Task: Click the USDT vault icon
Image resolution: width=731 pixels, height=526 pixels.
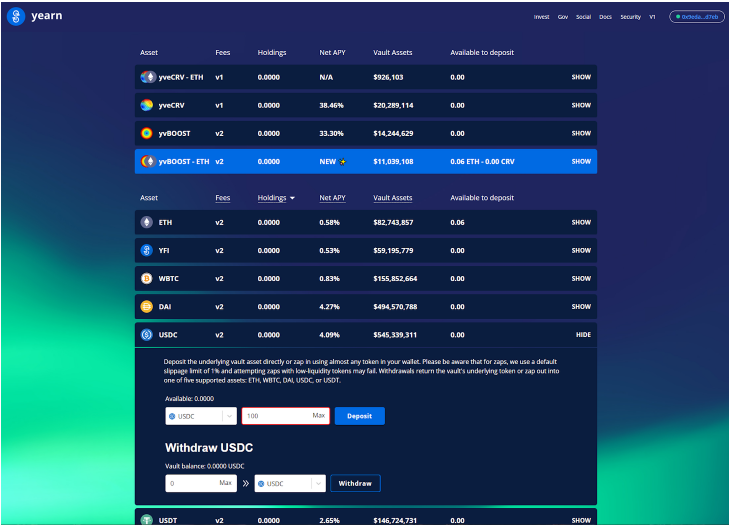Action: 146,519
